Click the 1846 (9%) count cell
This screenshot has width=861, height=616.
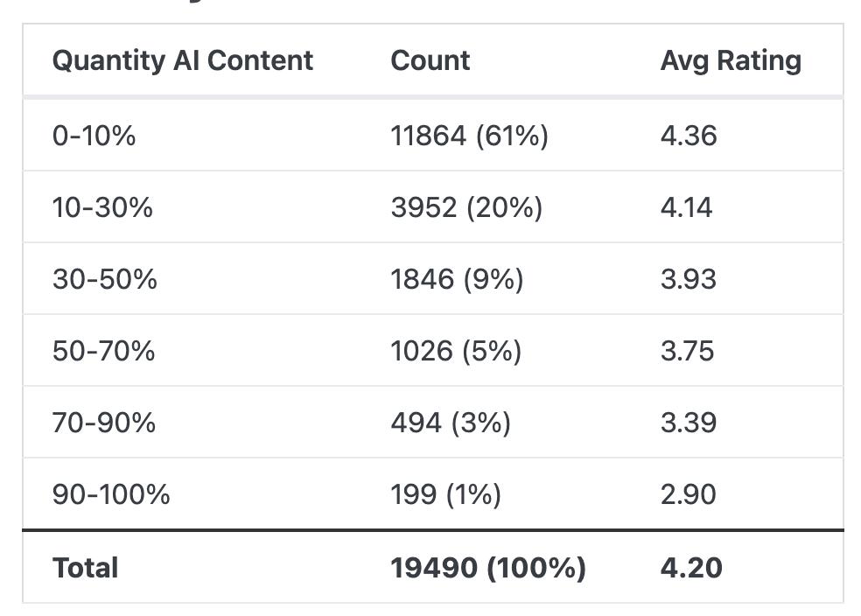(x=457, y=279)
